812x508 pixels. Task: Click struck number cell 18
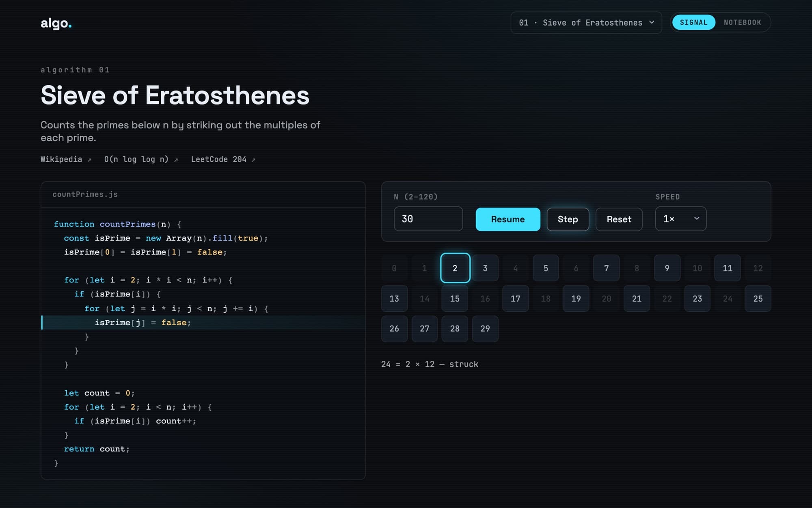point(546,299)
